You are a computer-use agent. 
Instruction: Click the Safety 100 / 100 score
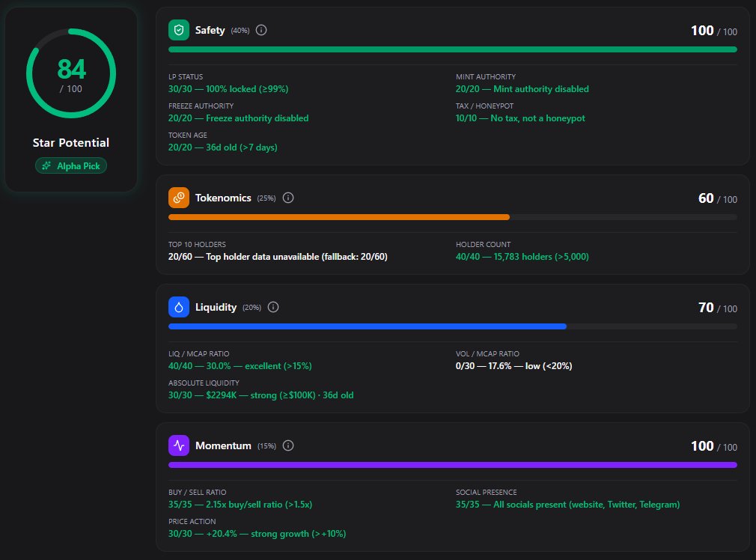713,31
